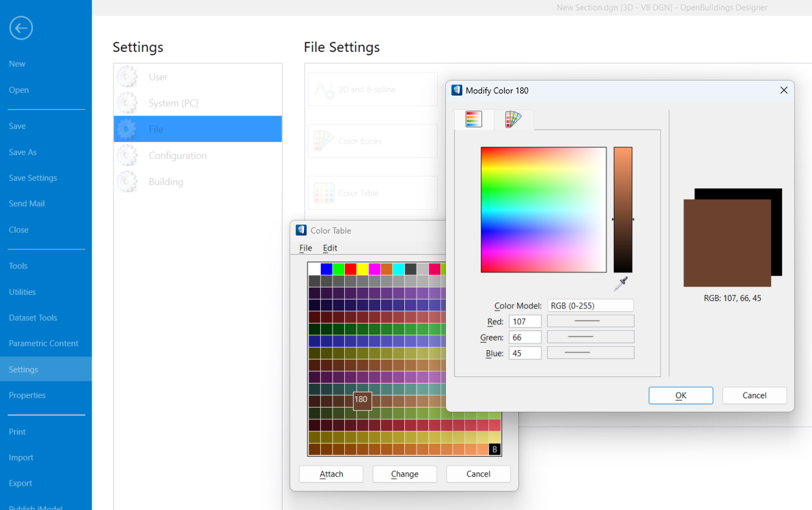Open the File menu in Color Table

tap(305, 248)
